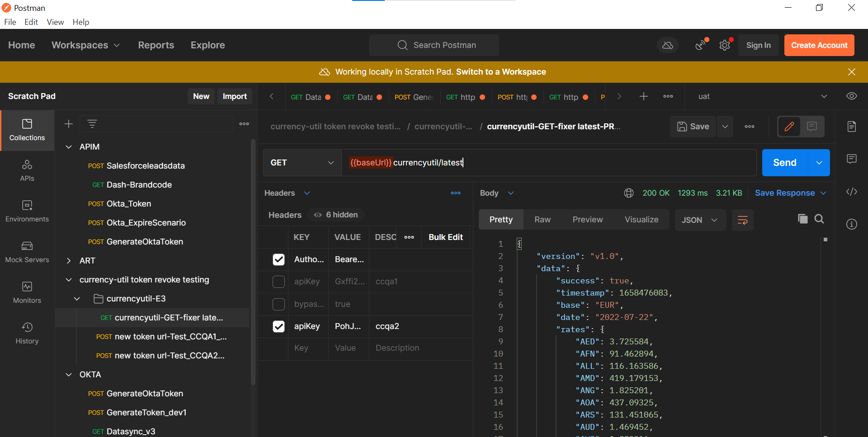
Task: Open the Monitors sidebar panel
Action: click(27, 293)
